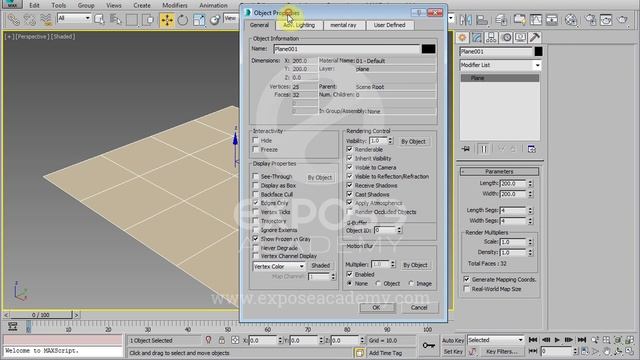
Task: Open the Selected key filter dropdown
Action: click(496, 340)
